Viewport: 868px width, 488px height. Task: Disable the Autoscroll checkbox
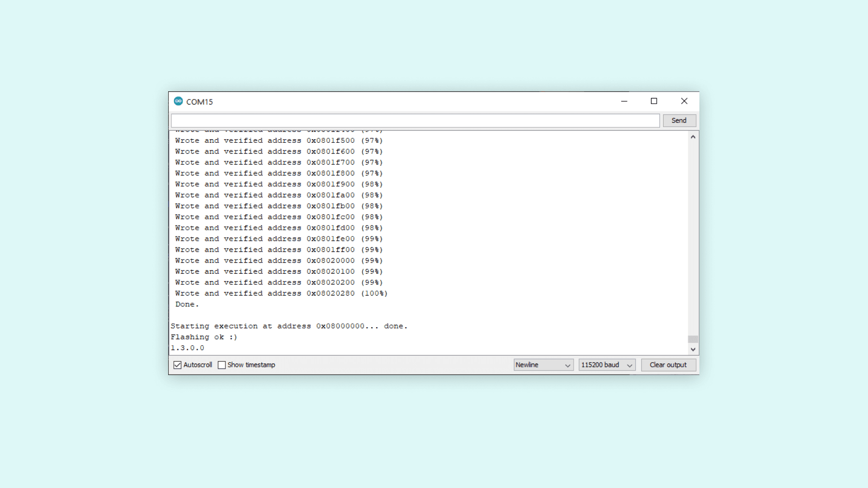(x=178, y=365)
